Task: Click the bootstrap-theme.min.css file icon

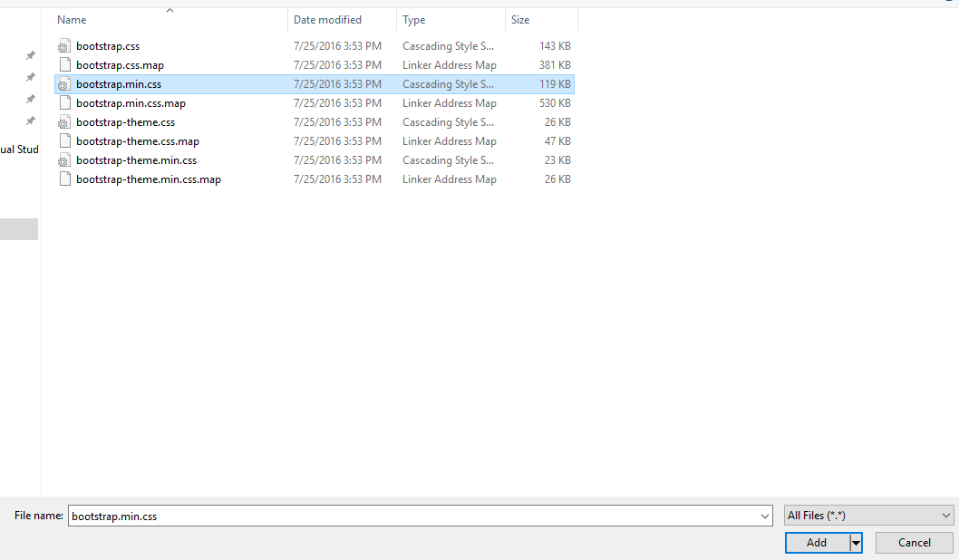Action: pos(63,160)
